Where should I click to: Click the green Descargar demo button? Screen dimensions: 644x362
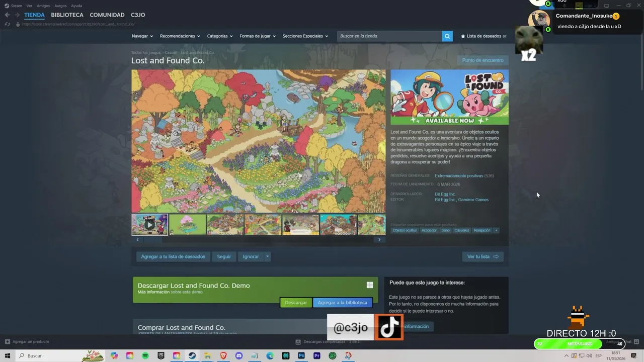pyautogui.click(x=296, y=303)
